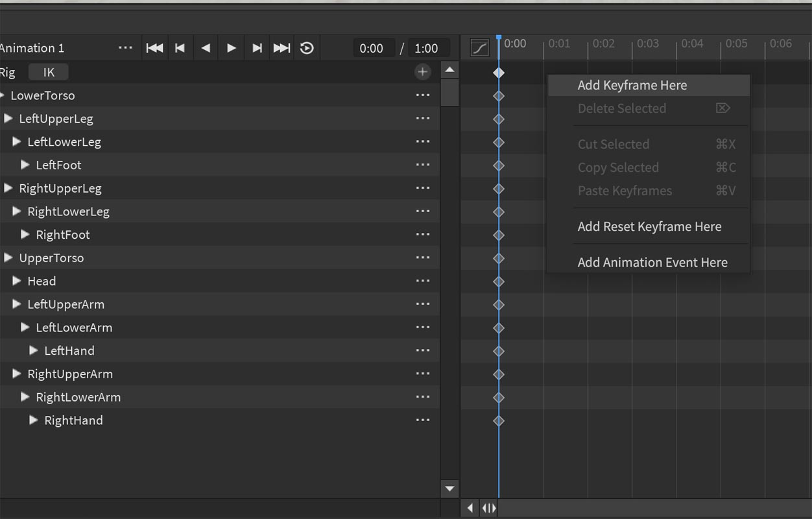This screenshot has height=519, width=812.
Task: Open LowerTorso track options menu
Action: pyautogui.click(x=423, y=95)
